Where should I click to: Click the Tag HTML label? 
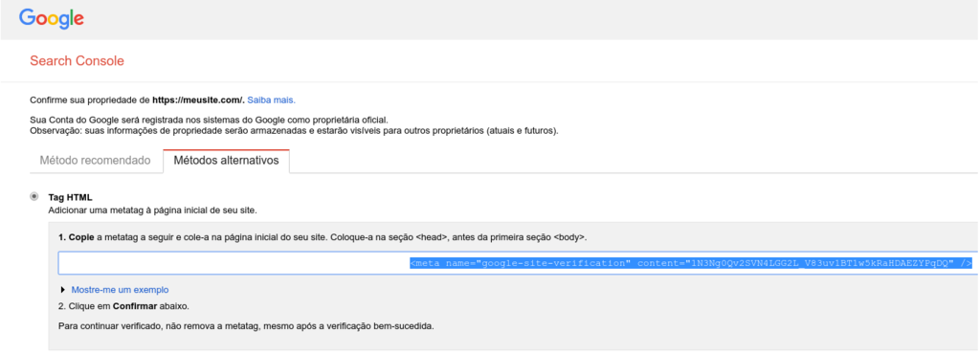(70, 197)
